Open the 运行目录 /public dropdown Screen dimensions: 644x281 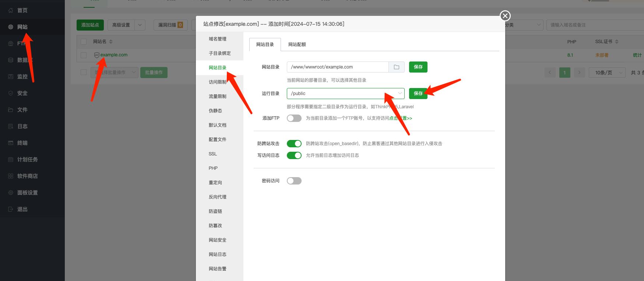345,94
